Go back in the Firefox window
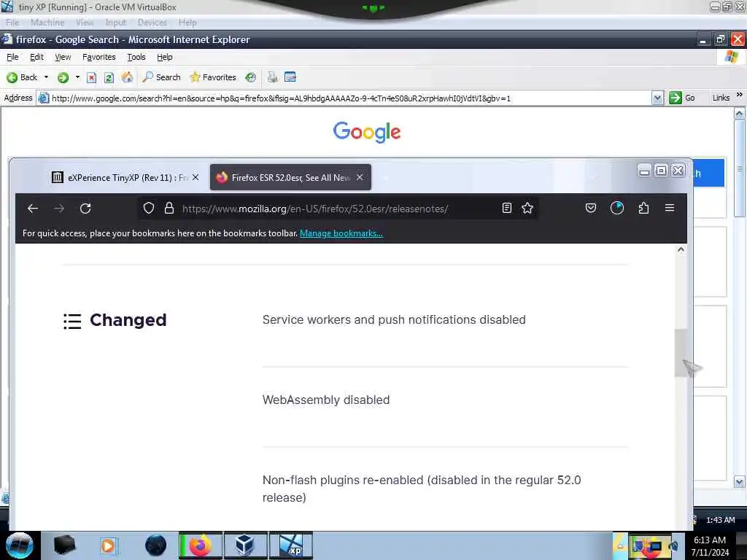The width and height of the screenshot is (747, 560). click(32, 209)
